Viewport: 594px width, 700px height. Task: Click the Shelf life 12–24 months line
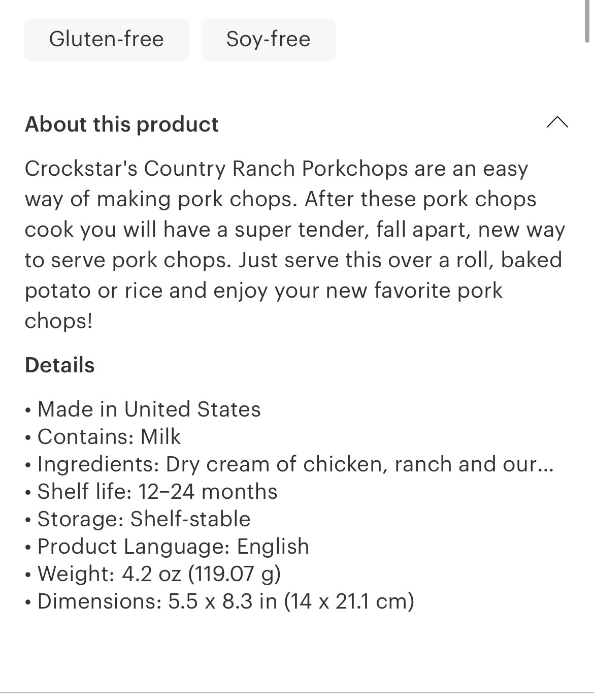[157, 492]
